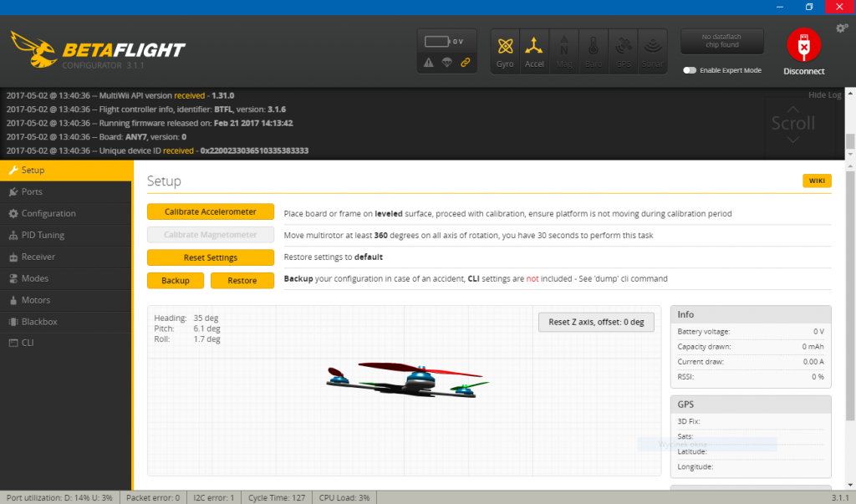Expand the Info panel header

750,314
